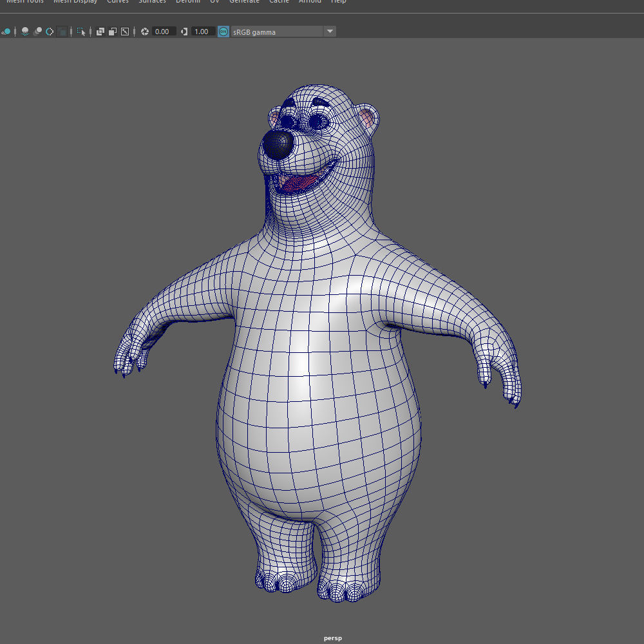Viewport: 644px width, 644px height.
Task: Open the UV menu
Action: pyautogui.click(x=214, y=2)
